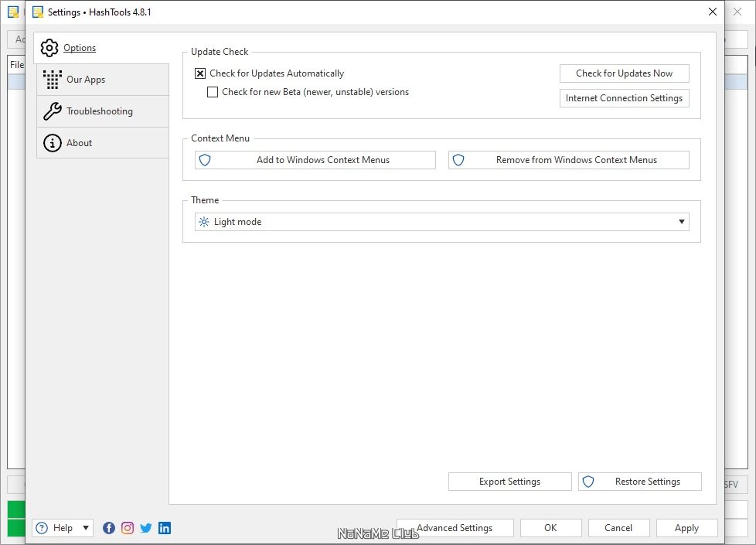The image size is (756, 545).
Task: Click shield icon on Remove from Context Menus
Action: tap(458, 160)
